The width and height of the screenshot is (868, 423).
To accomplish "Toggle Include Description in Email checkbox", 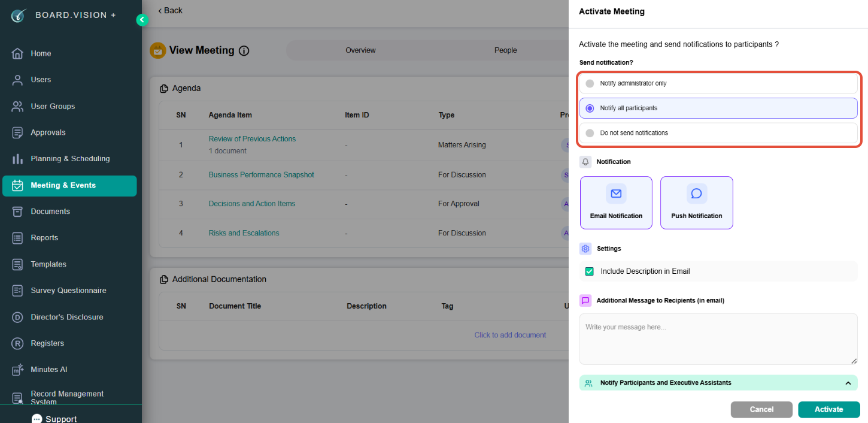I will 590,271.
